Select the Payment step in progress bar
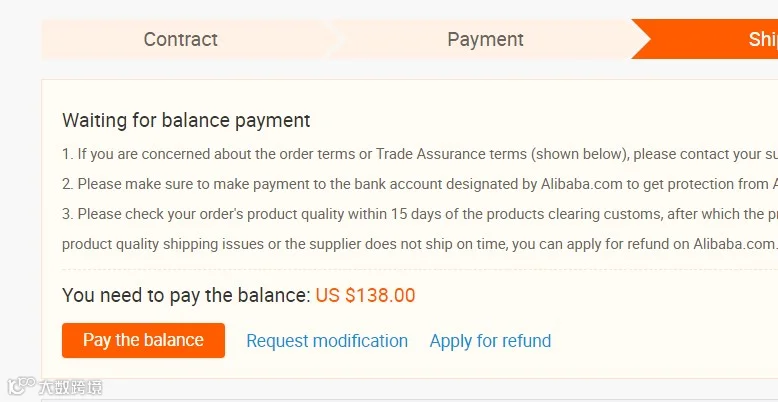The height and width of the screenshot is (402, 778). pos(485,39)
